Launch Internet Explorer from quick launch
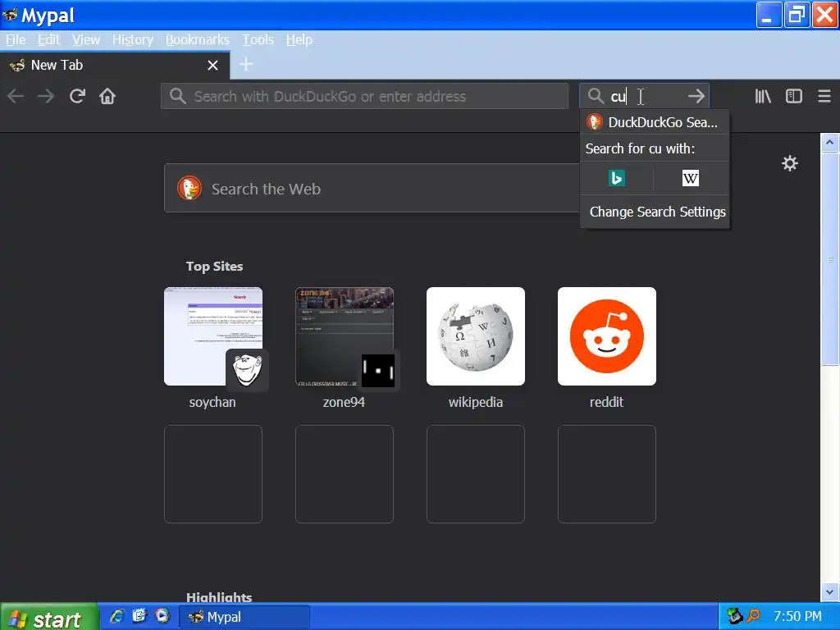 point(116,617)
